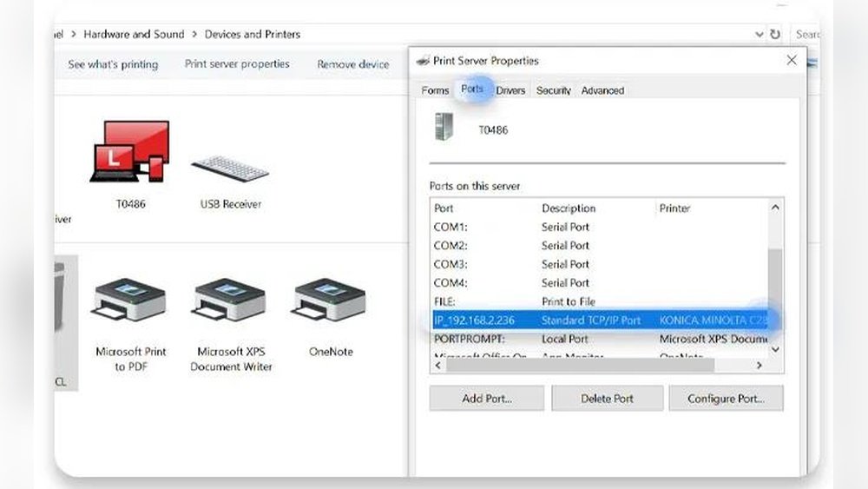Select the USB Receiver keyboard icon

point(229,169)
